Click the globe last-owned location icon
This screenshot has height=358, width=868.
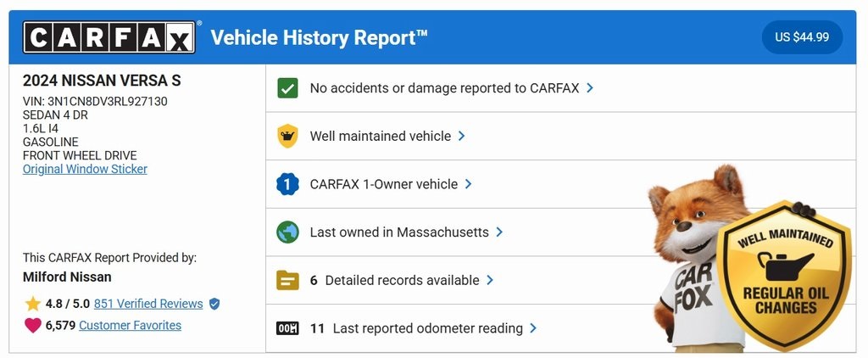287,232
